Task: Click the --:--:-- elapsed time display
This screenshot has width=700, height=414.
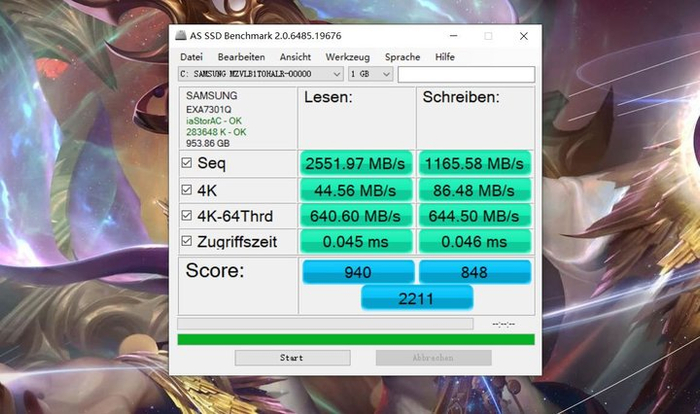Action: tap(504, 324)
